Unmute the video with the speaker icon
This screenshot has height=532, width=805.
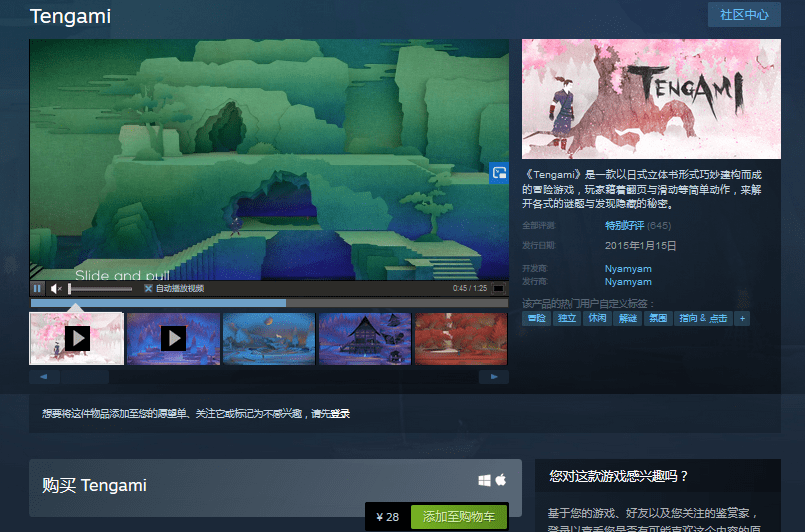pos(56,289)
